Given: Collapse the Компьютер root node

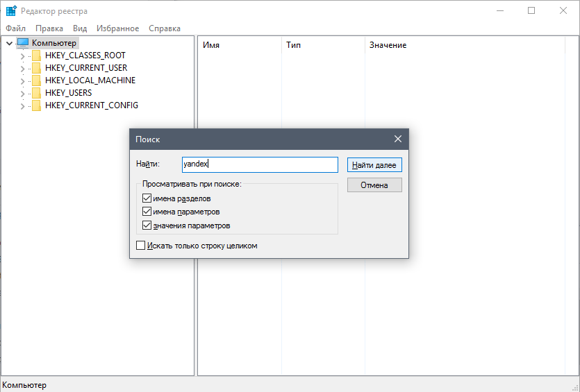Looking at the screenshot, I should 8,43.
